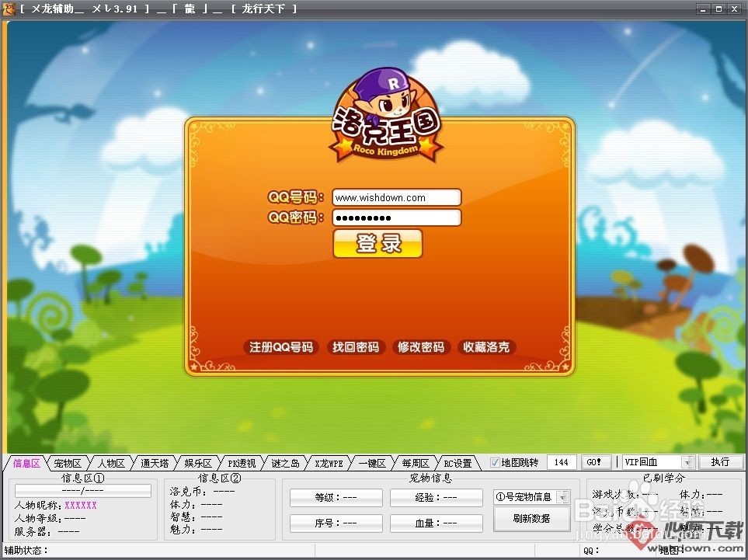Open the ①号宠物信息 pet info panel
Screen dimensions: 748x560
tap(531, 498)
